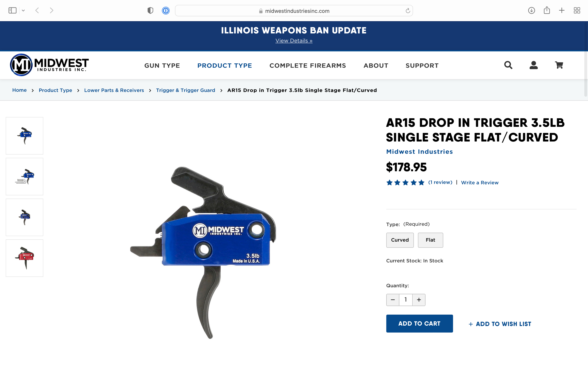View the shopping cart icon

pos(559,65)
